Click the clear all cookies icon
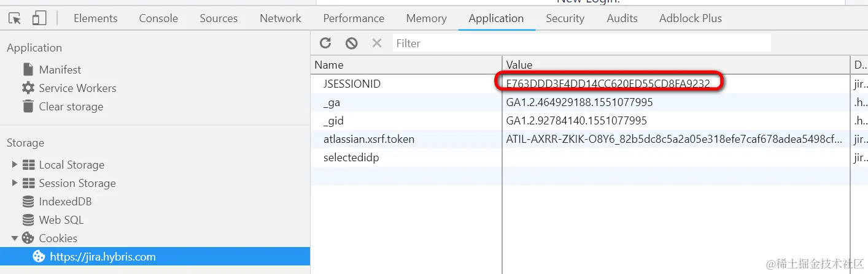Image resolution: width=868 pixels, height=274 pixels. pos(351,43)
